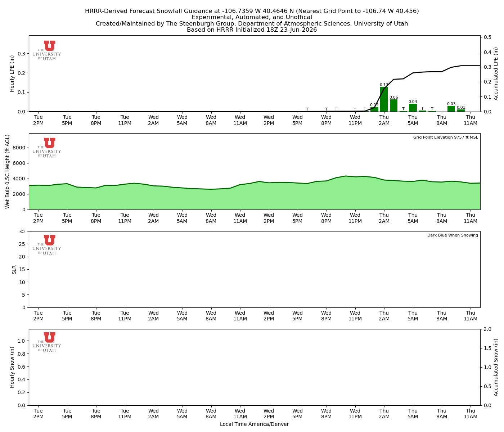Screen dimensions: 504x432
Task: Click 'Local Time America/Denver' axis caption
Action: point(255,424)
